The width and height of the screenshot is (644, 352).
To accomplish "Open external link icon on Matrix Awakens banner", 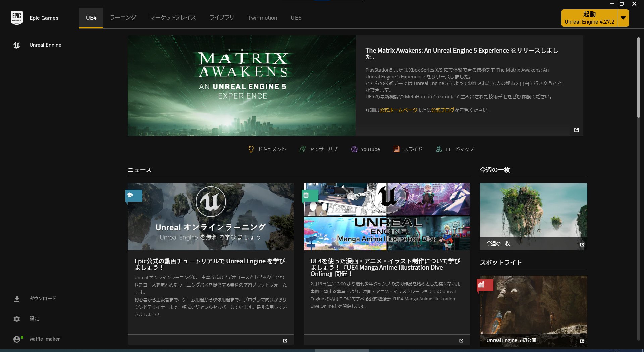I will pyautogui.click(x=577, y=130).
